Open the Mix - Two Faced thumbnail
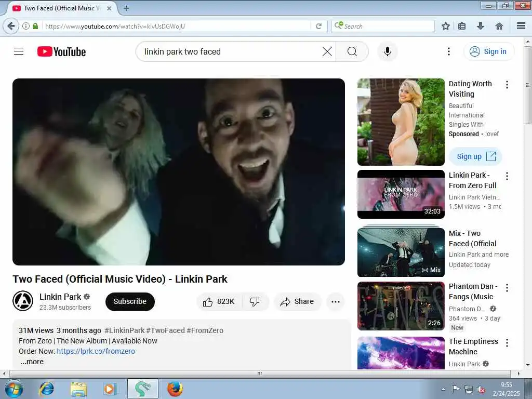The height and width of the screenshot is (399, 532). click(x=401, y=251)
